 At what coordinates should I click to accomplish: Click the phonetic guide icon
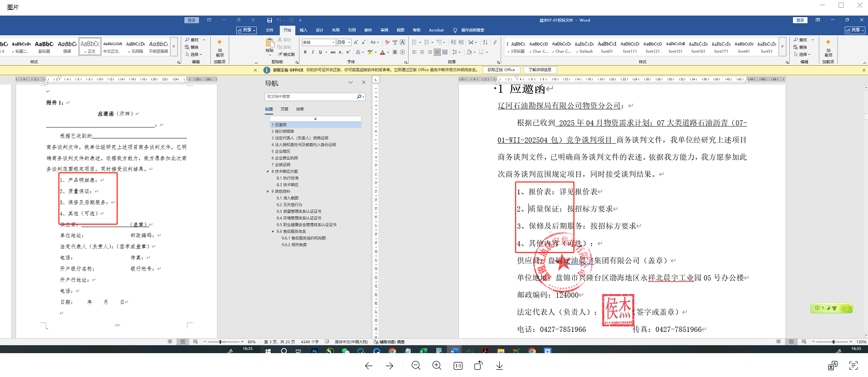[x=395, y=43]
